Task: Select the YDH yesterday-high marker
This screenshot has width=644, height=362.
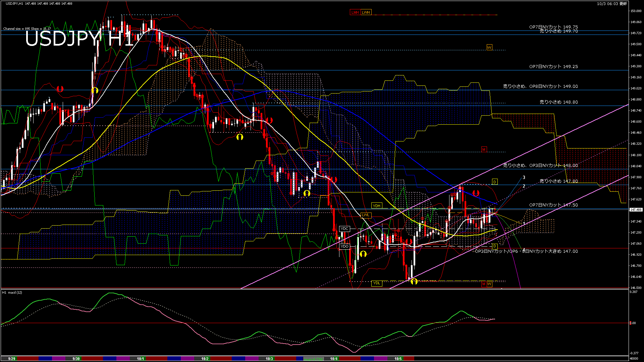Action: [377, 206]
